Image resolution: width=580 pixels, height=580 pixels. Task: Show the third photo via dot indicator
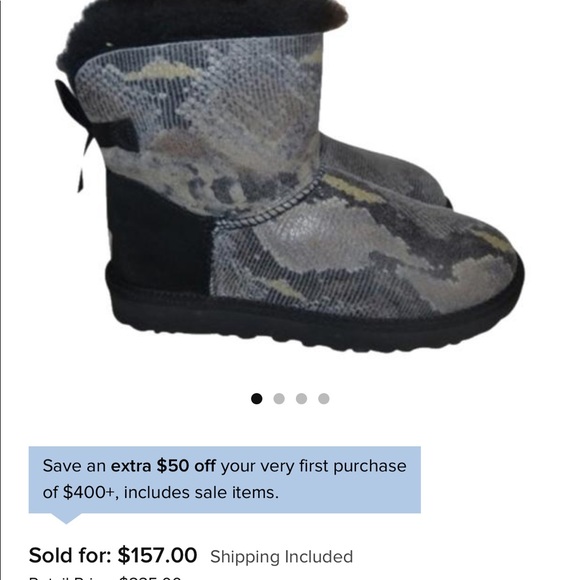click(x=301, y=399)
